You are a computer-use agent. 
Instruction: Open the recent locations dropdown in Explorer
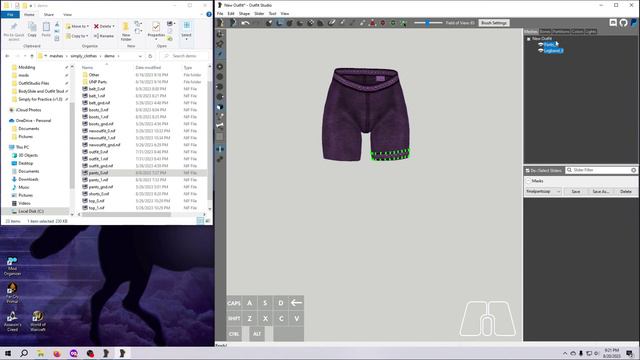25,56
